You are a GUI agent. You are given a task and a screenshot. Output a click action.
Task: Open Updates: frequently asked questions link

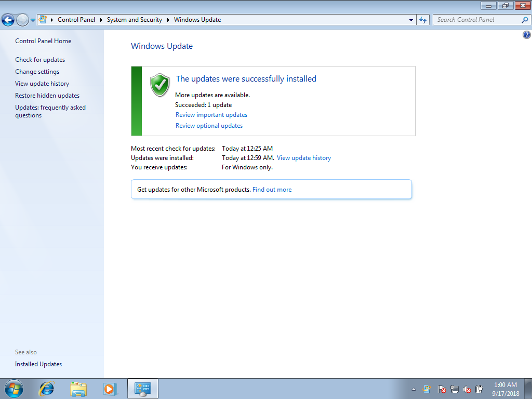(x=50, y=111)
